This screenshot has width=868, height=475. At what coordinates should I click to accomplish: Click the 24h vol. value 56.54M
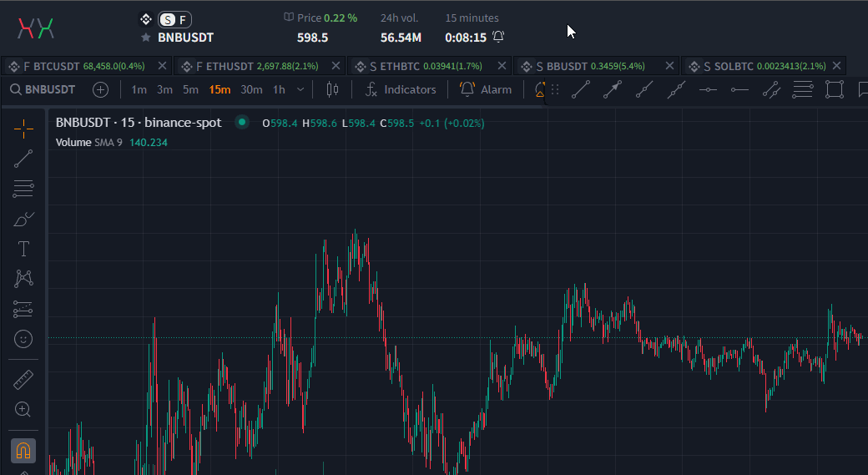(401, 38)
